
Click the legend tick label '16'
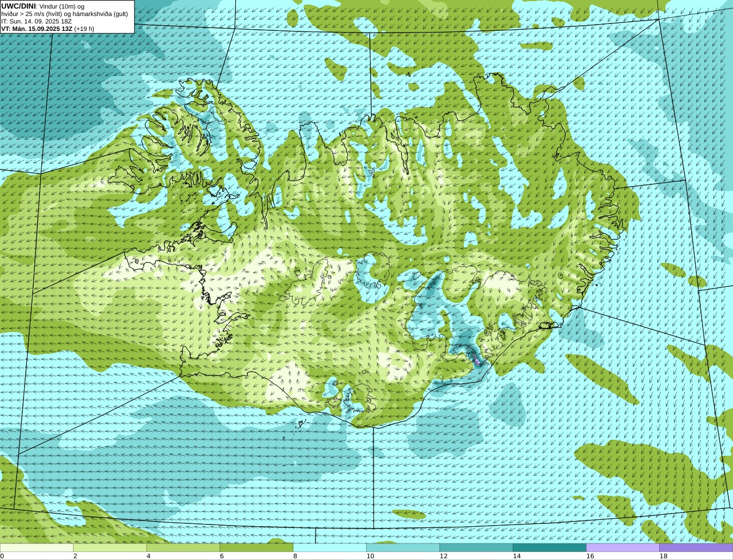pyautogui.click(x=590, y=556)
